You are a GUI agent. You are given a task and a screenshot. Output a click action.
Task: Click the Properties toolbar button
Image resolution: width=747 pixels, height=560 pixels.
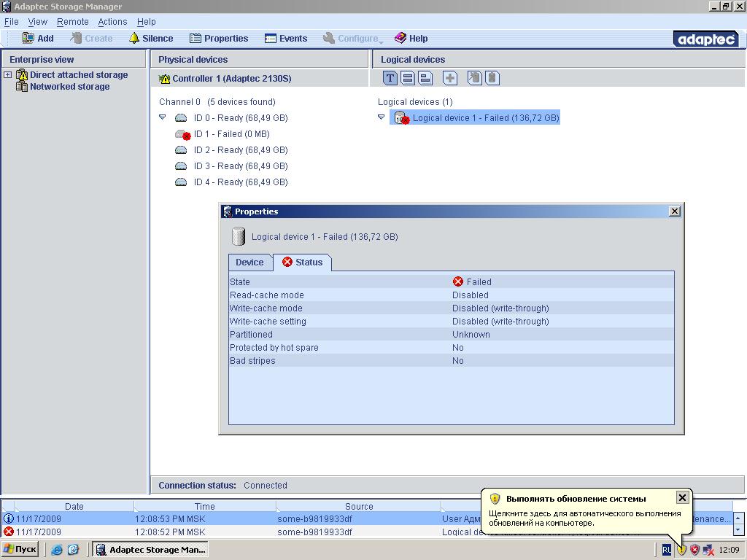point(218,39)
